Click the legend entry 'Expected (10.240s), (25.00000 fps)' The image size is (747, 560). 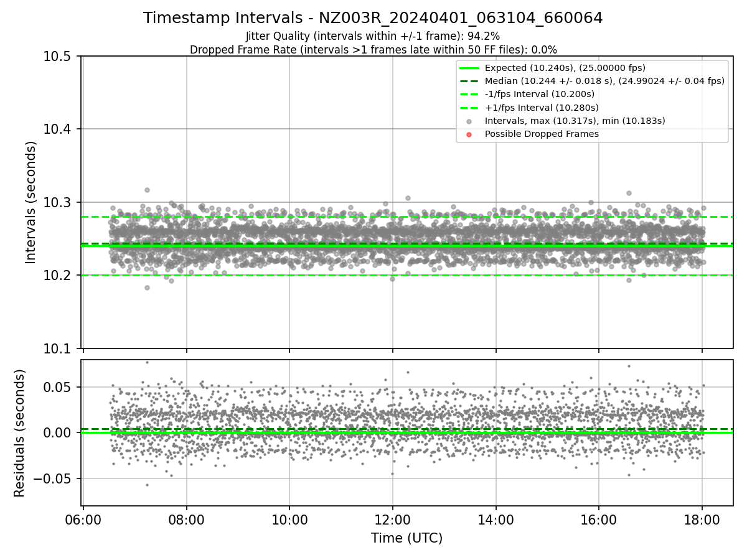coord(565,68)
